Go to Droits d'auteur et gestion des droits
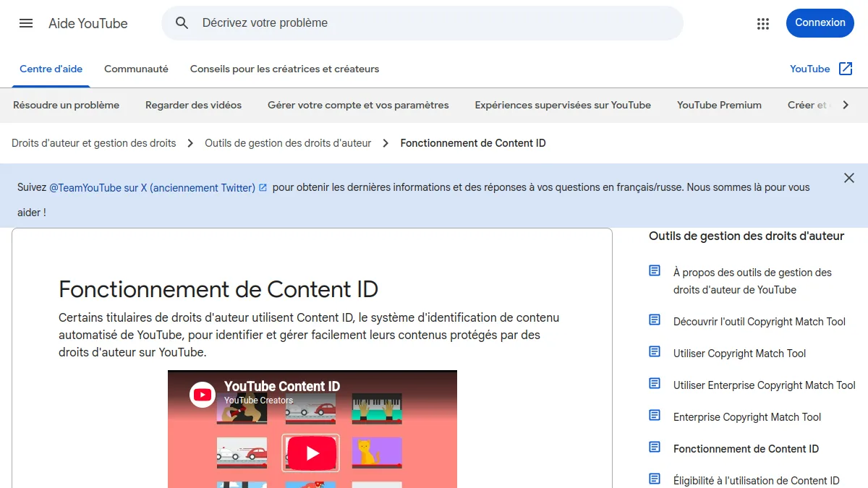 pos(94,143)
